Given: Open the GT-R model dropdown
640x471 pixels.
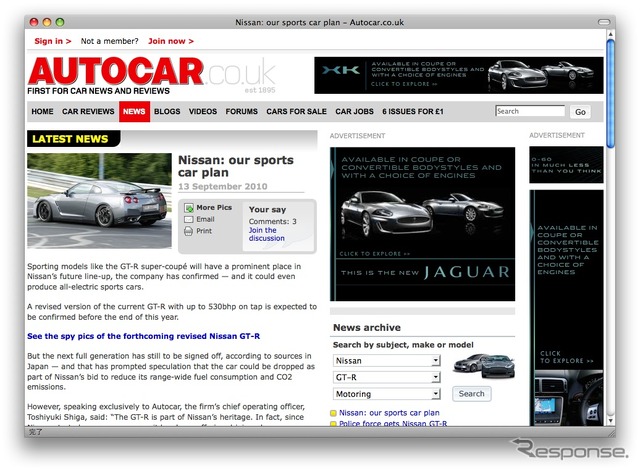Looking at the screenshot, I should click(387, 378).
